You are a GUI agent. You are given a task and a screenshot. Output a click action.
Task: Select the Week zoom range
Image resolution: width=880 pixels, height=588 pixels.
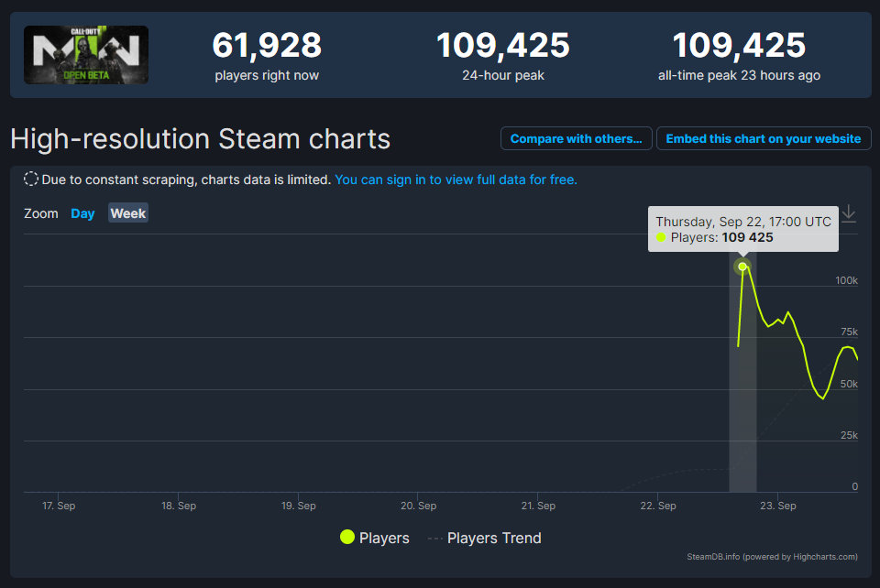point(128,213)
